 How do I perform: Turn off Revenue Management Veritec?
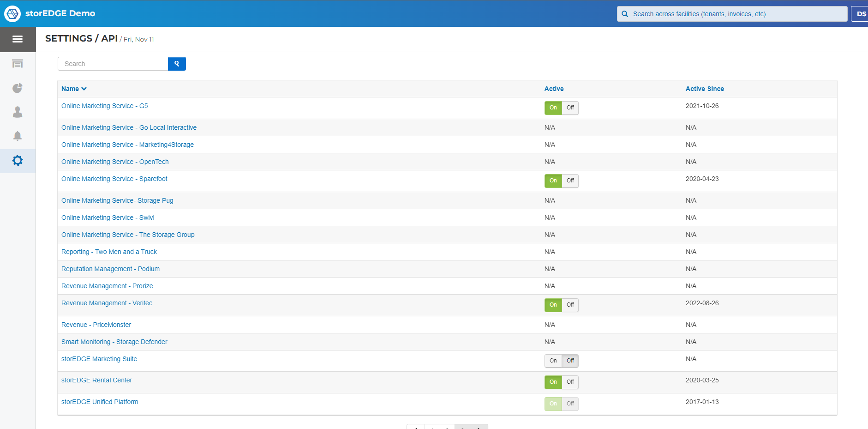570,305
